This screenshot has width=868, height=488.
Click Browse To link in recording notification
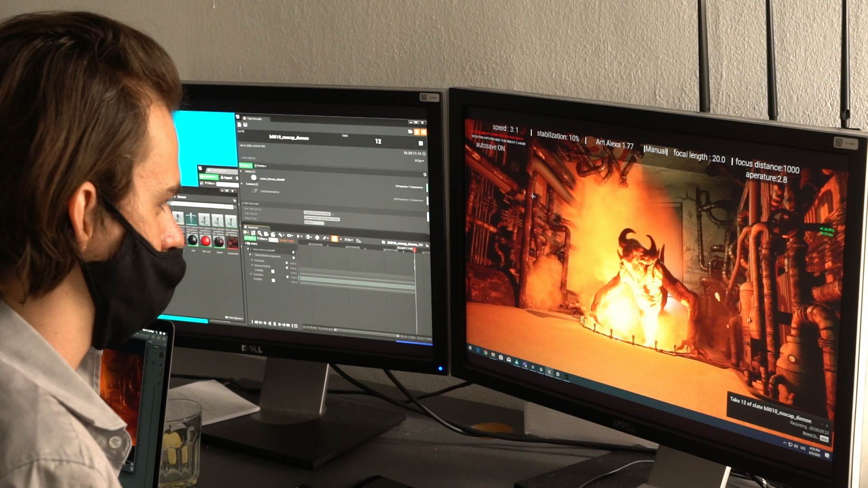(809, 435)
